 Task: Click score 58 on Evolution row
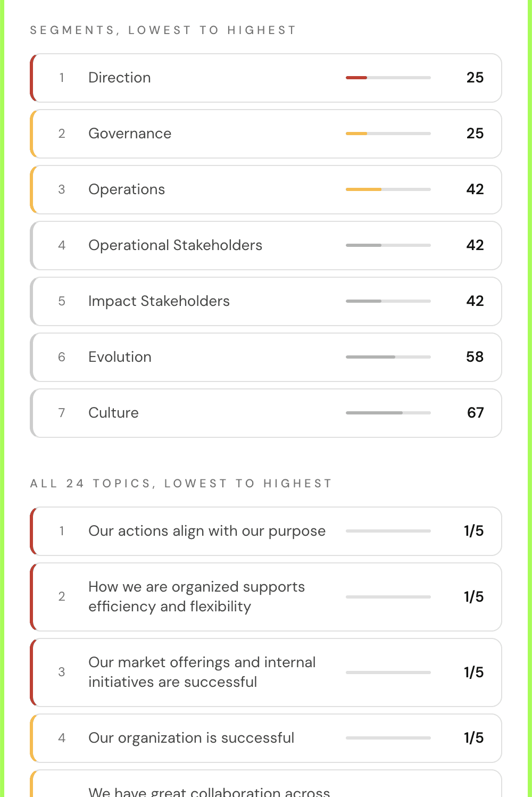[475, 357]
